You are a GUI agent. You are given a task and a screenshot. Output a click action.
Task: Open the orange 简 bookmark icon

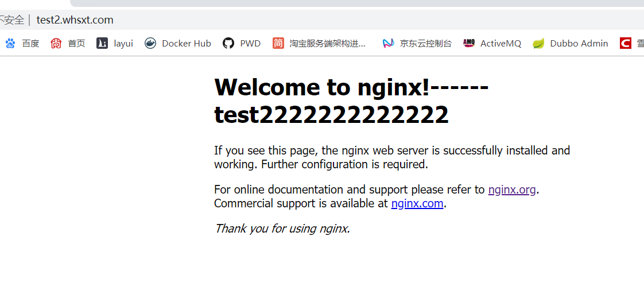[x=278, y=43]
